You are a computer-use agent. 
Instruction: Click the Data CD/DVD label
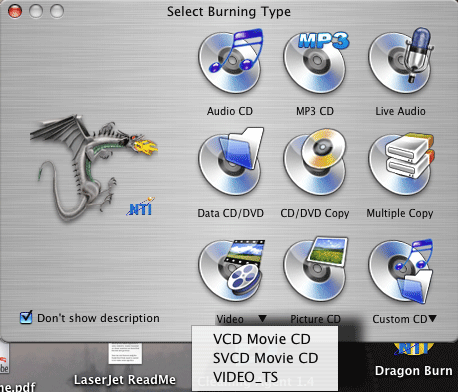[231, 213]
